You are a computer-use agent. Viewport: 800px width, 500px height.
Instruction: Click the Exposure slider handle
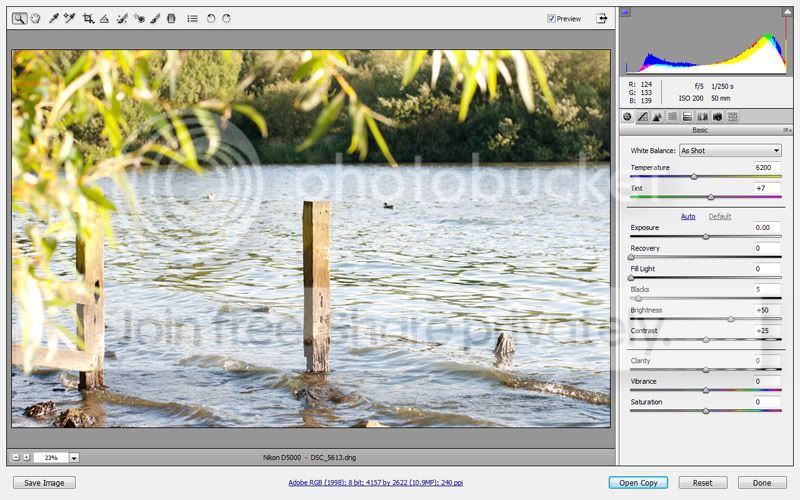click(706, 237)
